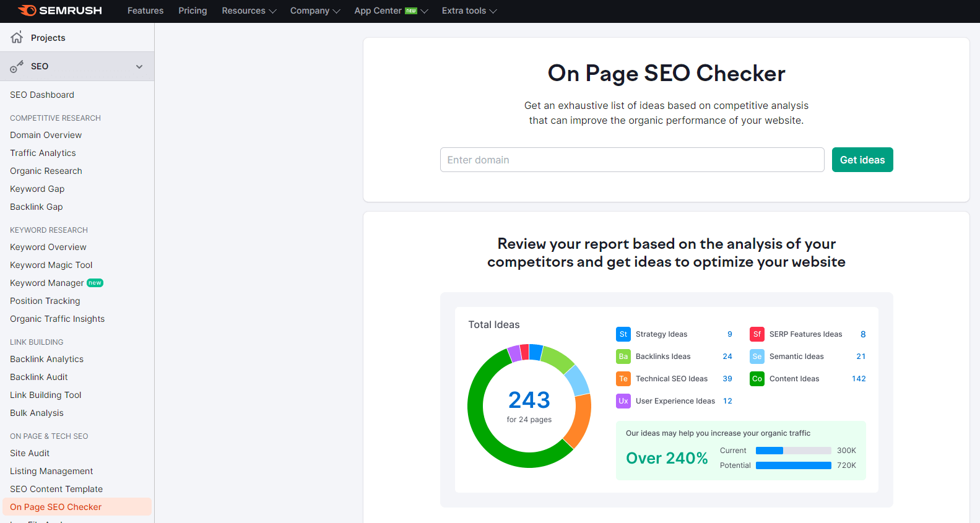The image size is (980, 523).
Task: Click the new badge beside Keyword Manager
Action: [95, 283]
